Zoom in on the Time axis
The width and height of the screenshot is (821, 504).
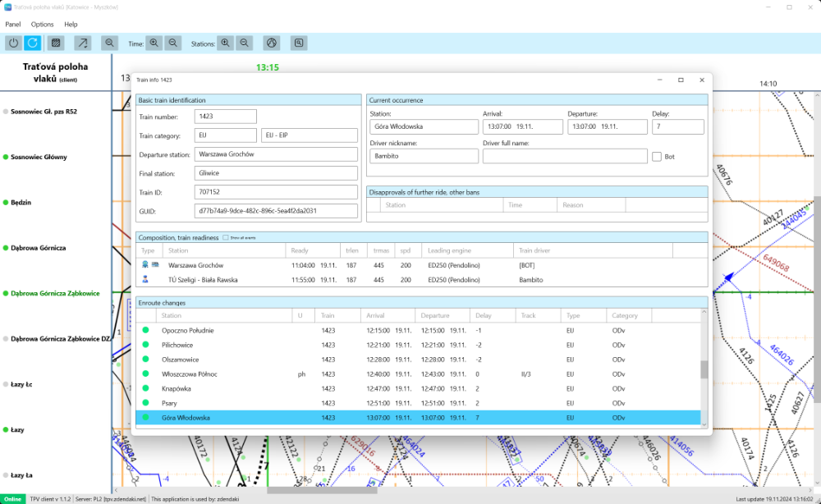[155, 43]
